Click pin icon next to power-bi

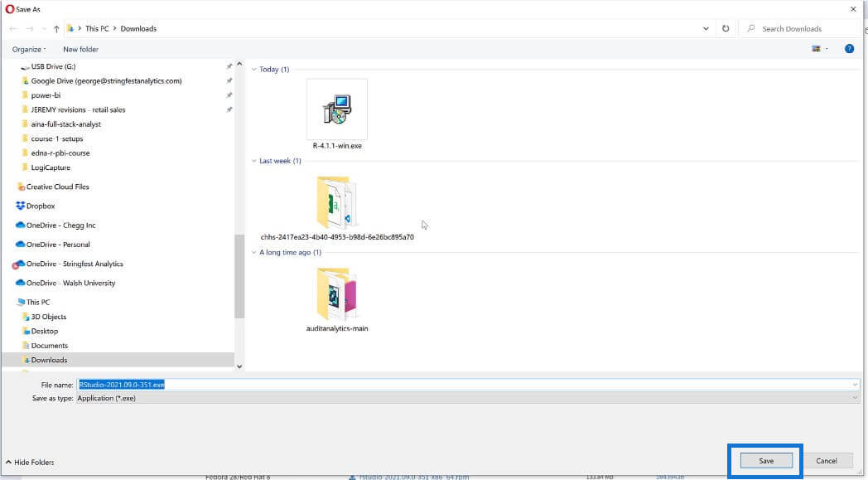[x=229, y=95]
